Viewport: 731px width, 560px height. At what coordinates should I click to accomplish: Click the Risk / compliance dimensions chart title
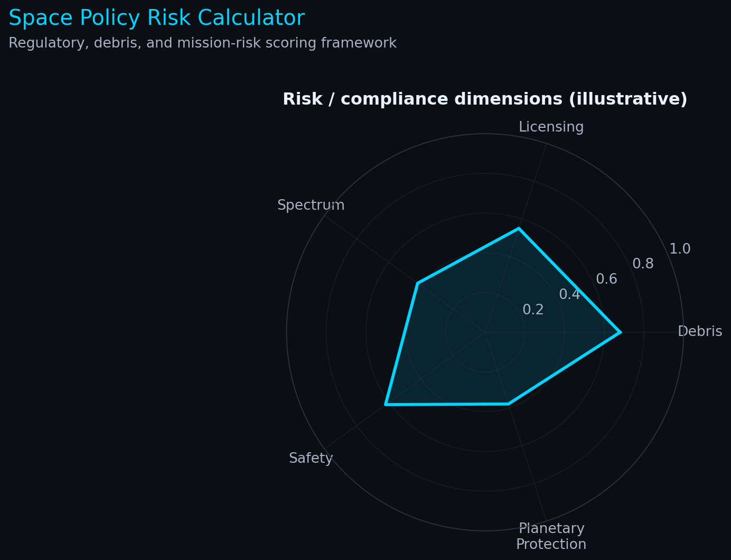tap(485, 99)
